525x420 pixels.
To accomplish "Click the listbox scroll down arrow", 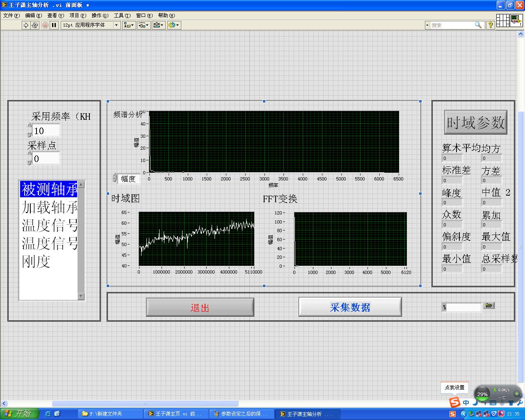I will tap(81, 296).
